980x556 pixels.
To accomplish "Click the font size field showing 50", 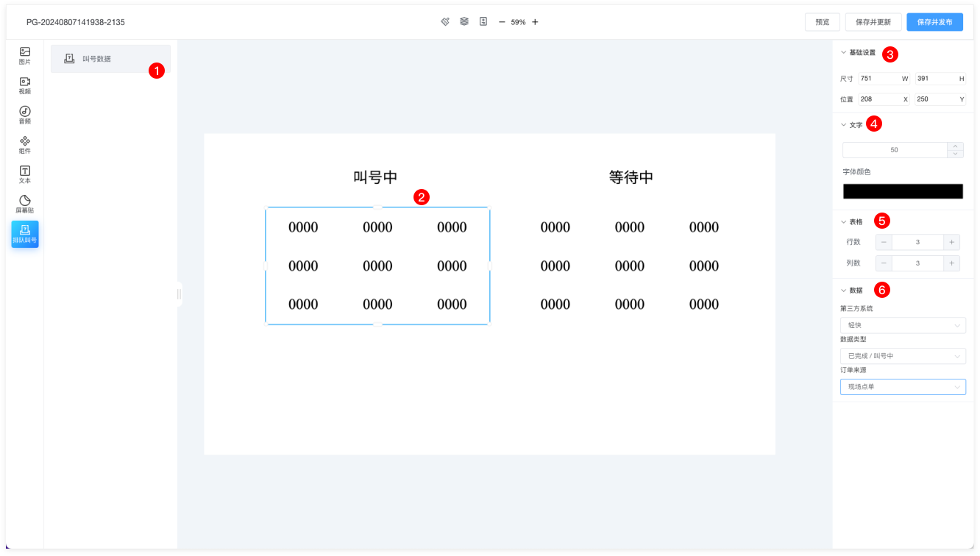I will tap(895, 150).
